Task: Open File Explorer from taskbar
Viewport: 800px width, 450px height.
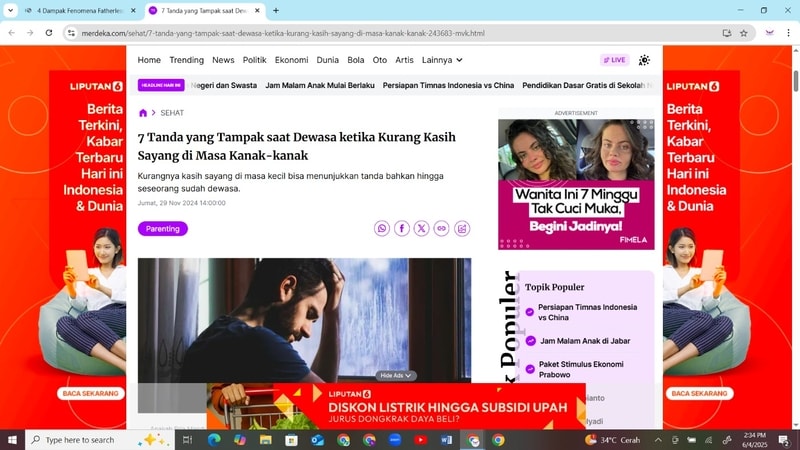Action: point(266,440)
